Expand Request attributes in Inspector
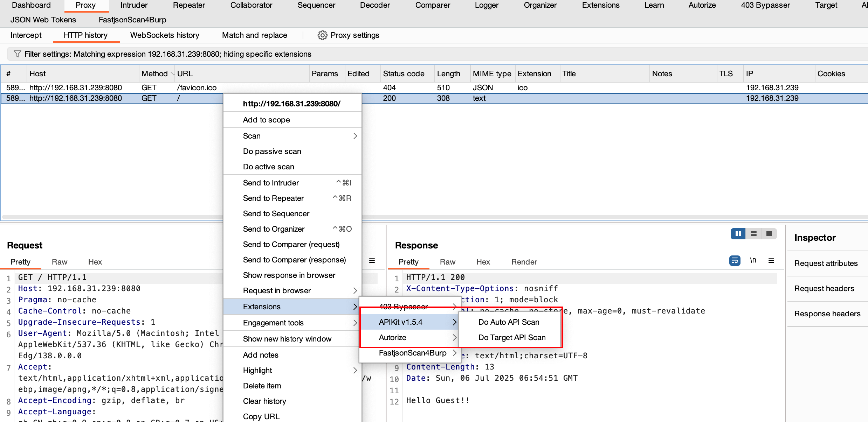868x422 pixels. (826, 263)
